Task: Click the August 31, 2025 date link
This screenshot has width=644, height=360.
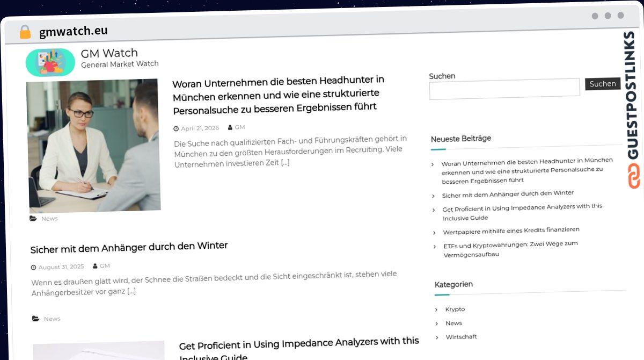Action: 61,267
